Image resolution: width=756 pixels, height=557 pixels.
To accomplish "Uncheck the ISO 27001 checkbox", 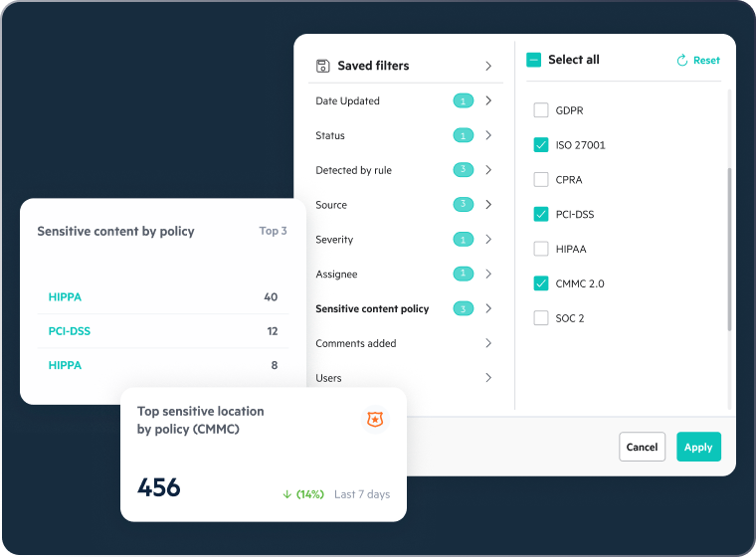I will [x=541, y=145].
